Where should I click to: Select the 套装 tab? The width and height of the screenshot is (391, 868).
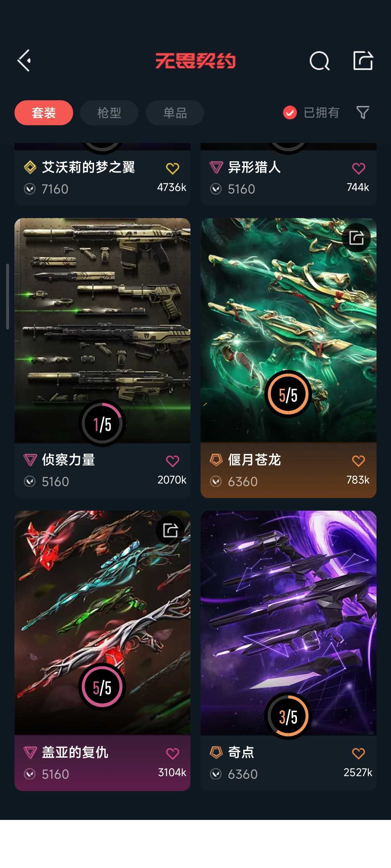pyautogui.click(x=44, y=113)
